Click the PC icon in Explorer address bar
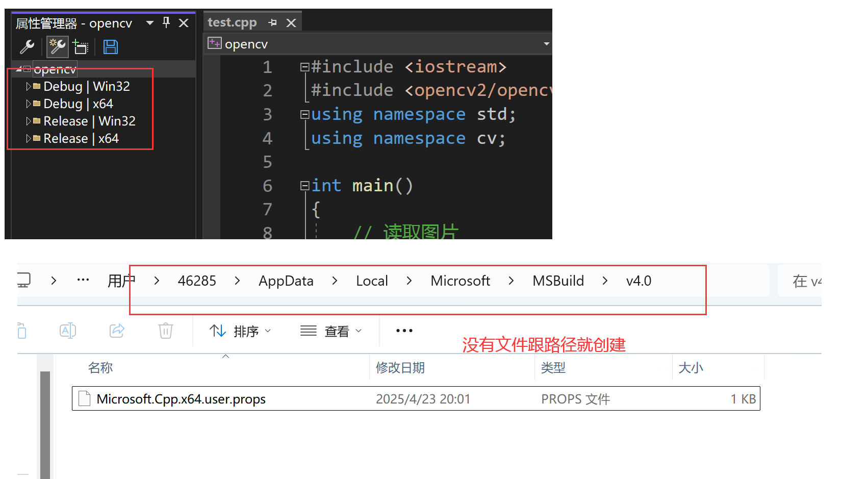868x479 pixels. point(23,280)
